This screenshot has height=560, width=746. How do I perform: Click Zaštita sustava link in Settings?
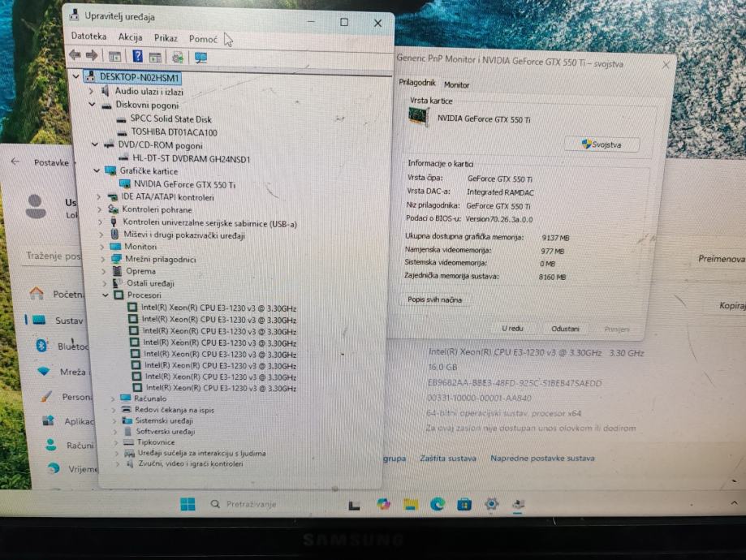pos(448,459)
